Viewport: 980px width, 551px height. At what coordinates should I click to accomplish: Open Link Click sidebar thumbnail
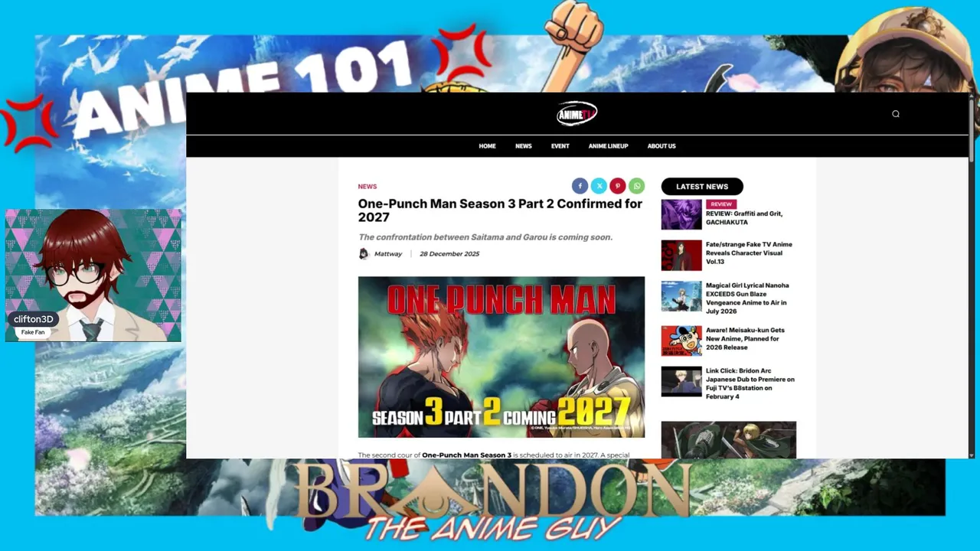681,382
